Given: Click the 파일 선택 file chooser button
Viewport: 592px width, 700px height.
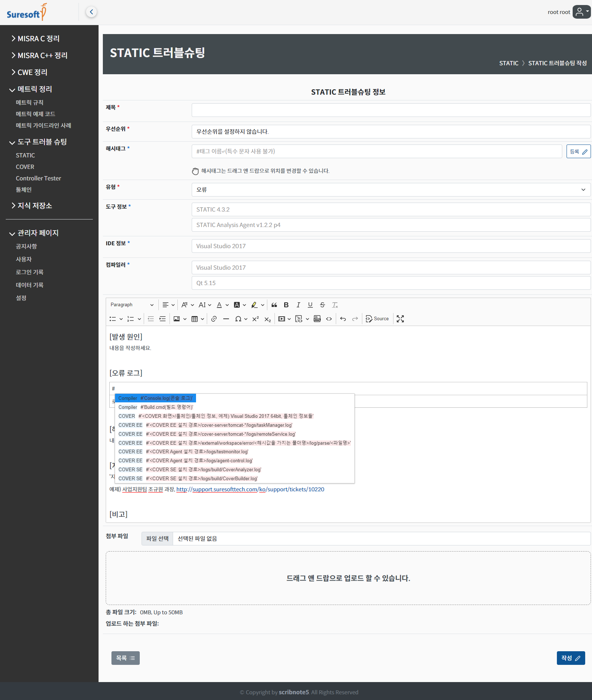Looking at the screenshot, I should tap(157, 539).
